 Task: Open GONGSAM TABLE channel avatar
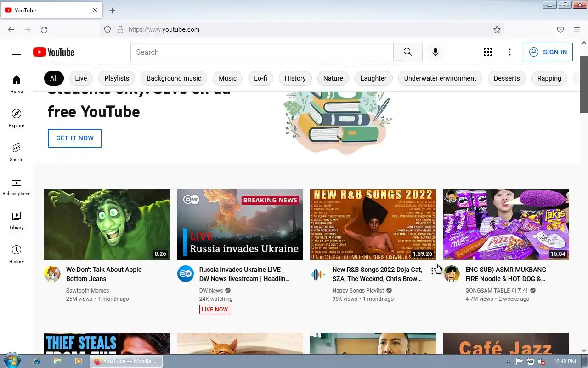452,274
